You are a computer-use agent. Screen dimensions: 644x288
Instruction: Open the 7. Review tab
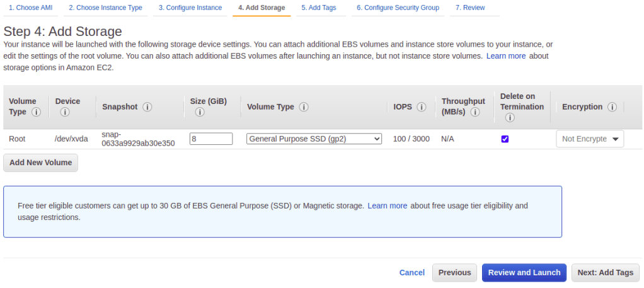470,8
